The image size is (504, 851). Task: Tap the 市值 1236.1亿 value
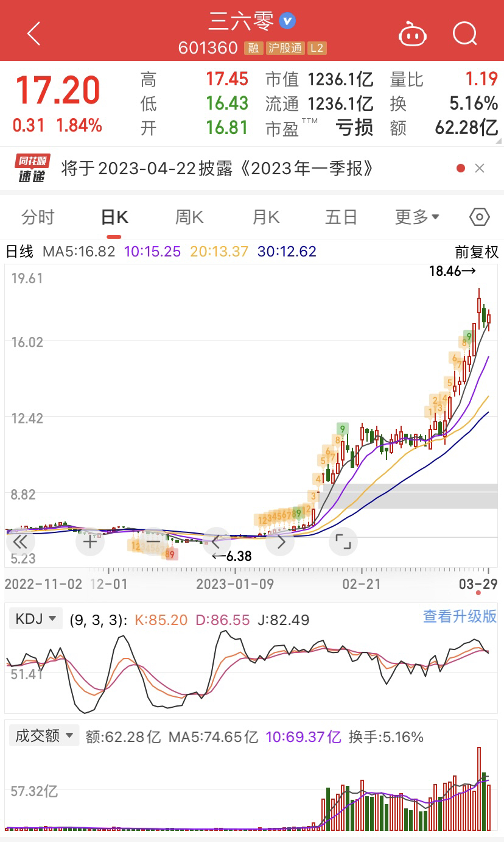tap(340, 79)
